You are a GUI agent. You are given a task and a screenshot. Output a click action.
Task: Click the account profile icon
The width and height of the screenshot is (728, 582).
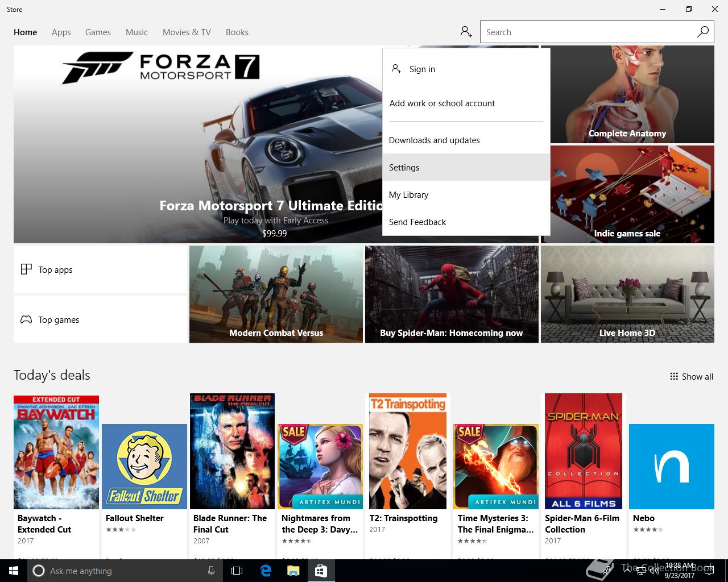[466, 32]
